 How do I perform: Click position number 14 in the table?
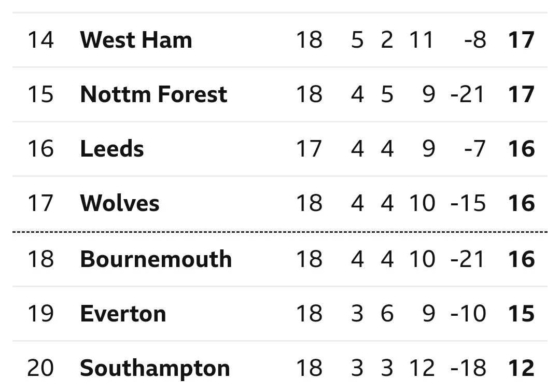pos(40,40)
